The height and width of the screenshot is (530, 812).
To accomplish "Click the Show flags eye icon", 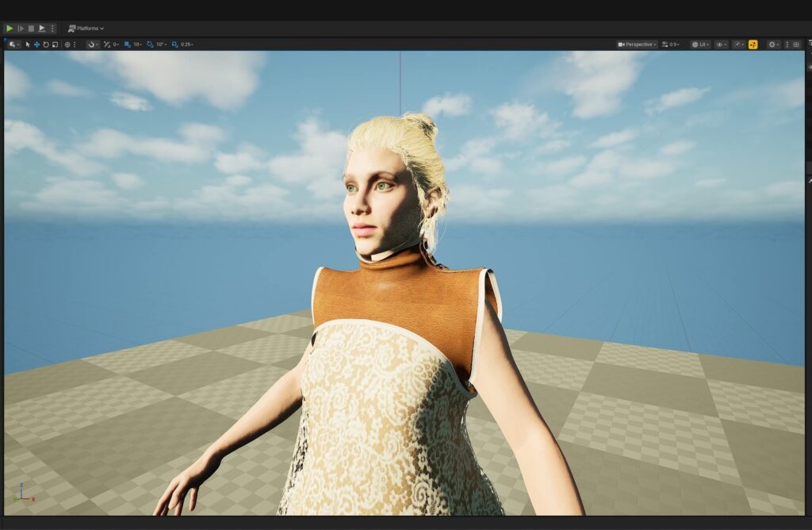I will click(720, 44).
